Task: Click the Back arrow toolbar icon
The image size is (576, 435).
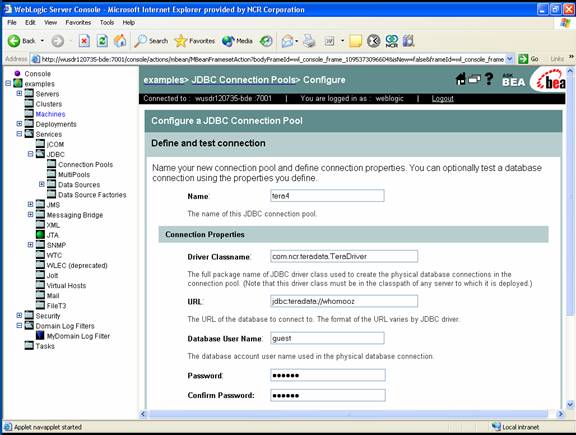Action: (x=14, y=41)
